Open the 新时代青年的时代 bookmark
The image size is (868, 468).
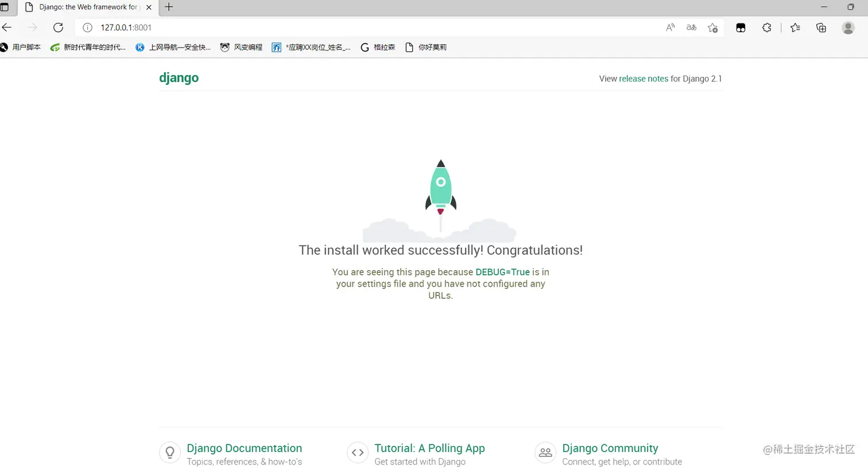tap(88, 47)
